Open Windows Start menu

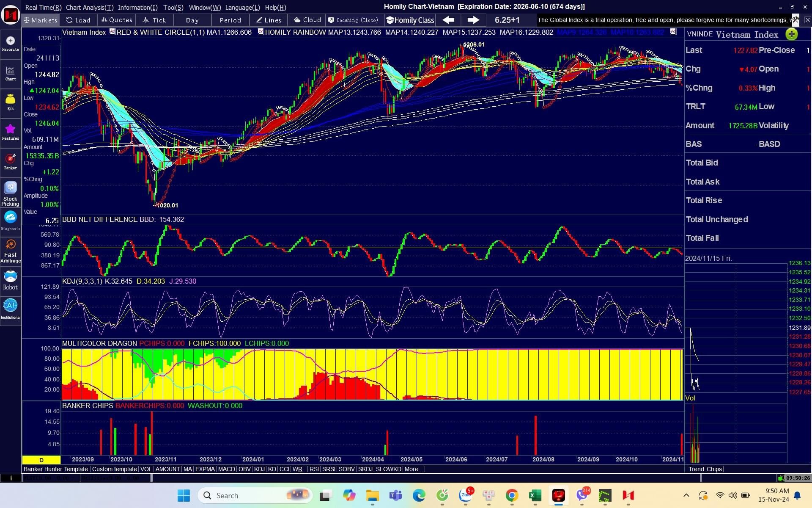pos(184,495)
